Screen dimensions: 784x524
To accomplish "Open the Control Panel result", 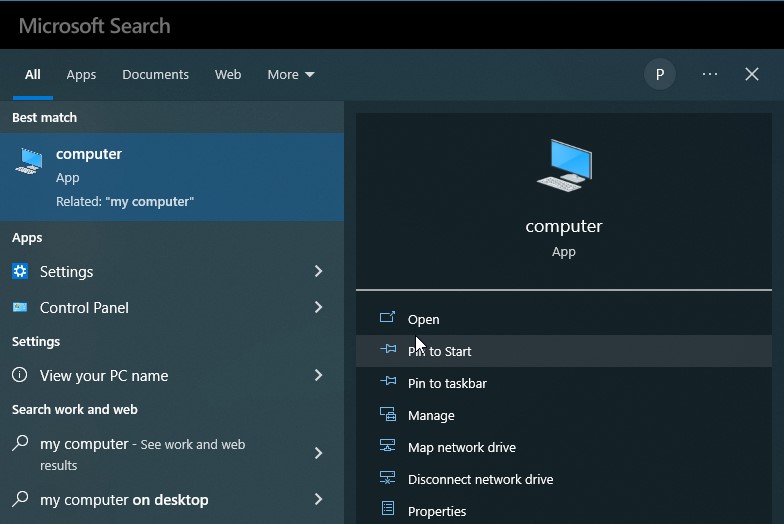I will click(x=172, y=308).
